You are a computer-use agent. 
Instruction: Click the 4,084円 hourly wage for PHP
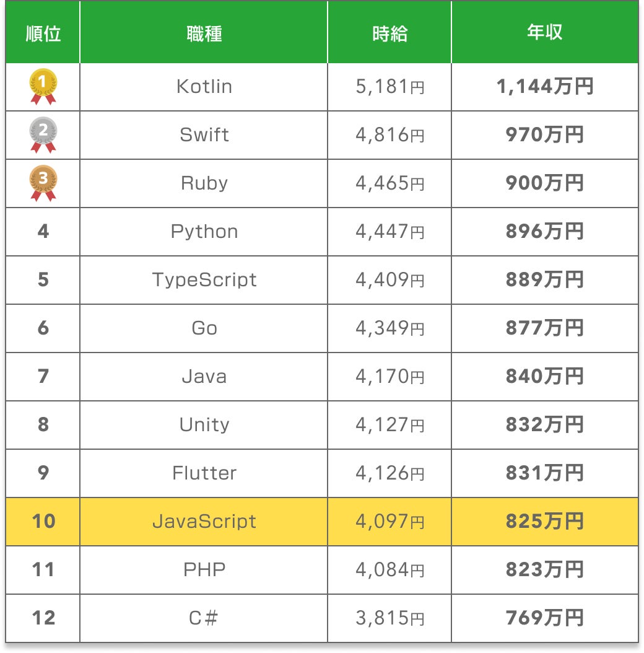pos(390,570)
